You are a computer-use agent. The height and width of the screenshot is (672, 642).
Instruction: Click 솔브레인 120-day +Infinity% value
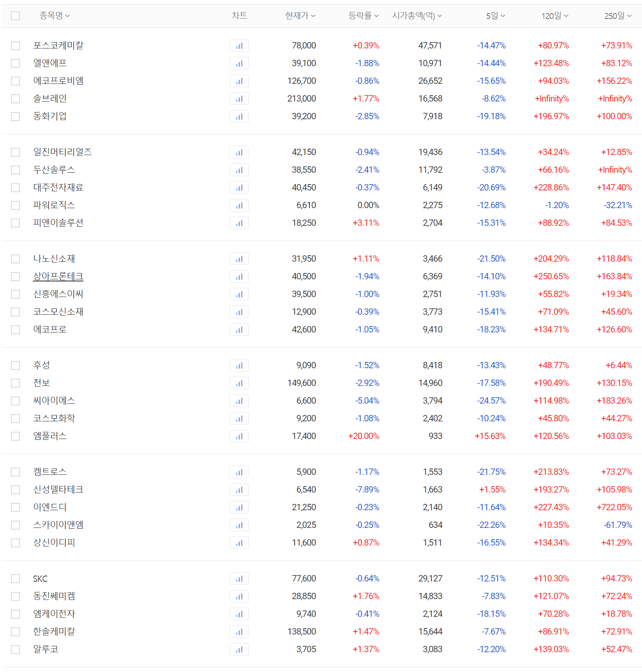pos(552,99)
